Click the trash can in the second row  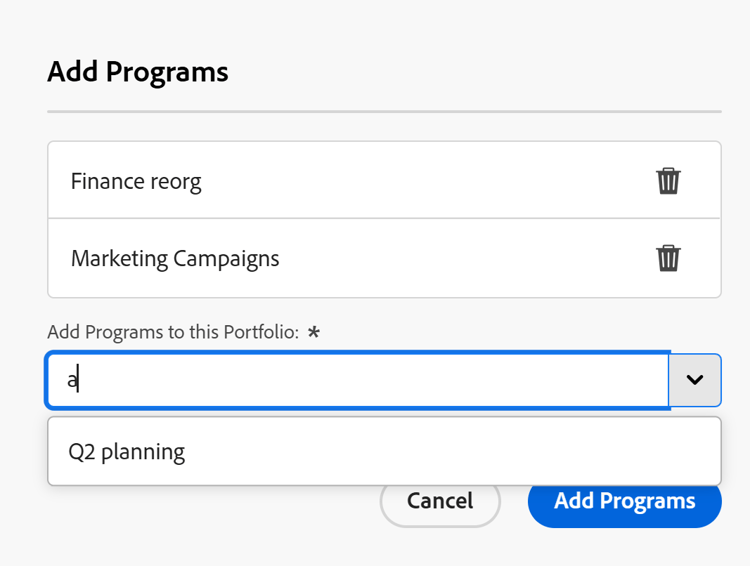coord(668,258)
